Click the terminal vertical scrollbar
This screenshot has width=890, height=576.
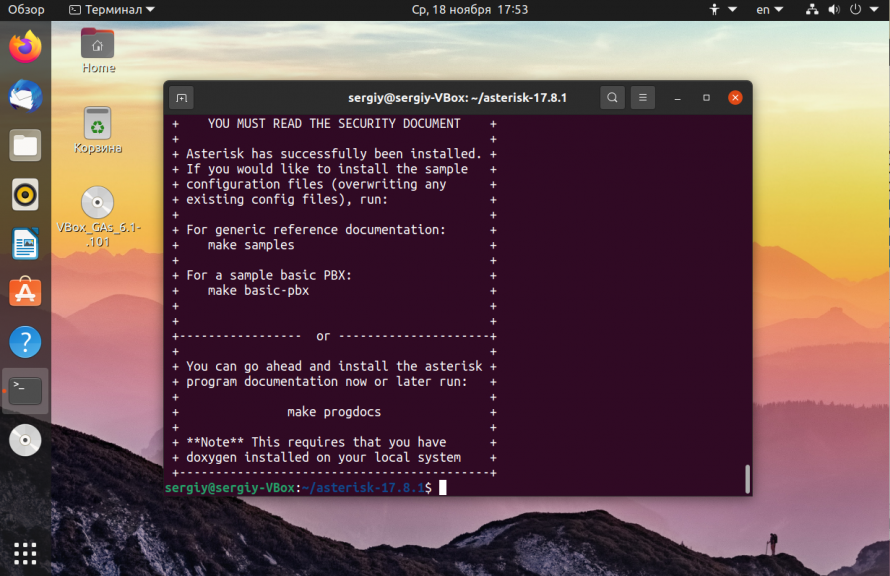[747, 479]
